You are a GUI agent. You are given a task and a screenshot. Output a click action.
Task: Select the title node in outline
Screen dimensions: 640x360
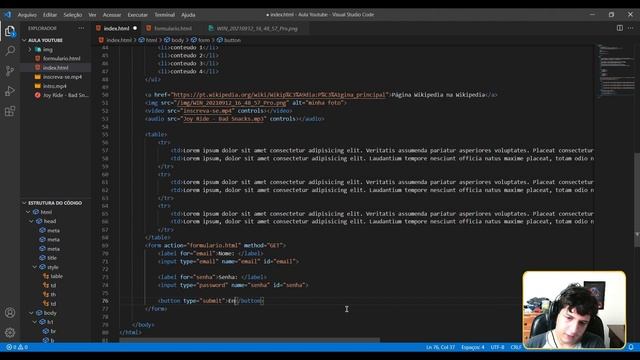(52, 258)
